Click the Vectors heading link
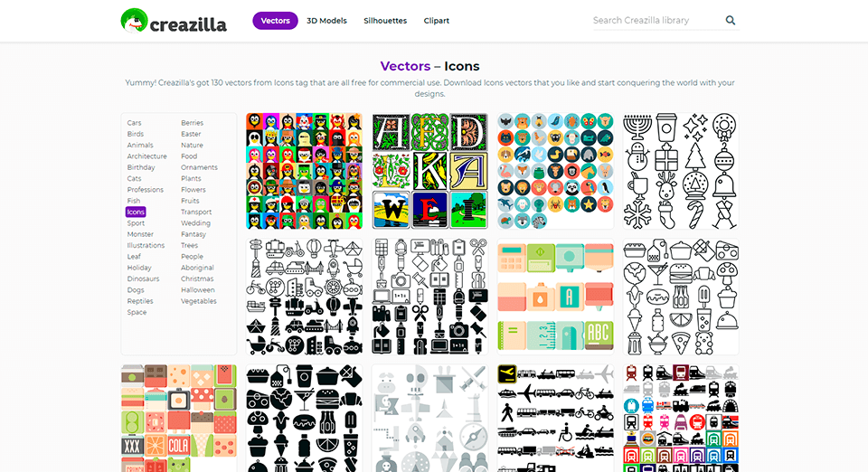 point(405,66)
